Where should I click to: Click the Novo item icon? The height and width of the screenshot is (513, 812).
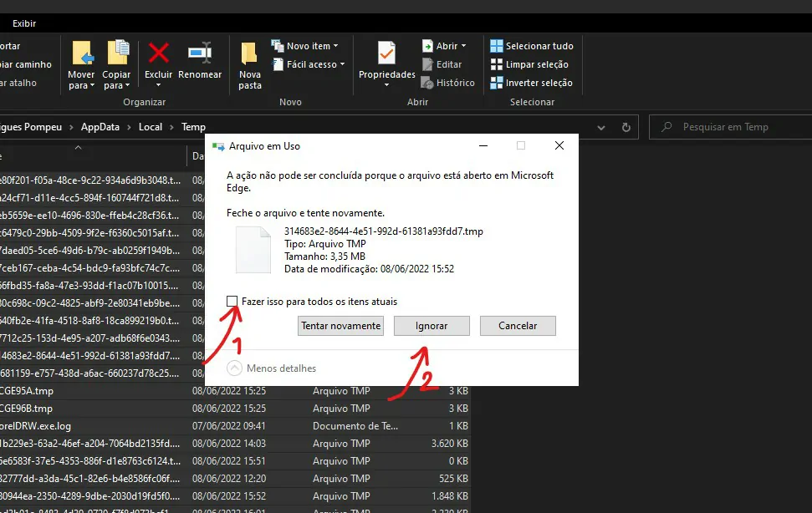point(278,45)
